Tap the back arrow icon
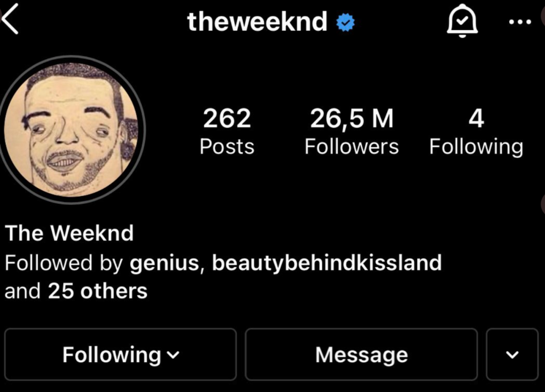The height and width of the screenshot is (392, 545). pyautogui.click(x=10, y=19)
